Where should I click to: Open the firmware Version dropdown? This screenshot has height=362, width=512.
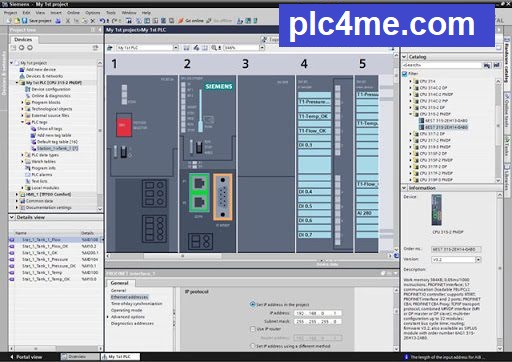click(478, 259)
